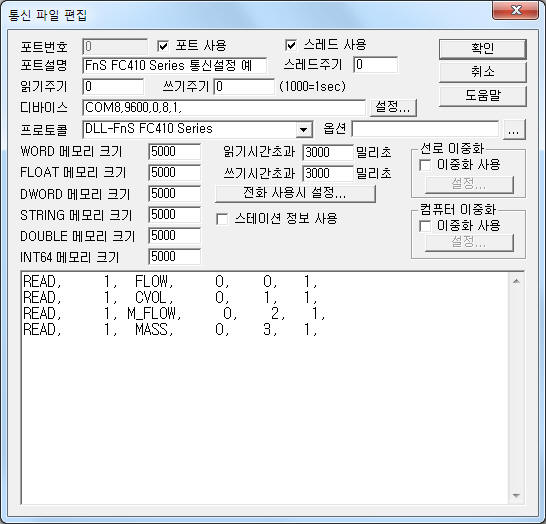546x524 pixels.
Task: Close the 통신 파일 편집 dialog
Action: [x=516, y=10]
